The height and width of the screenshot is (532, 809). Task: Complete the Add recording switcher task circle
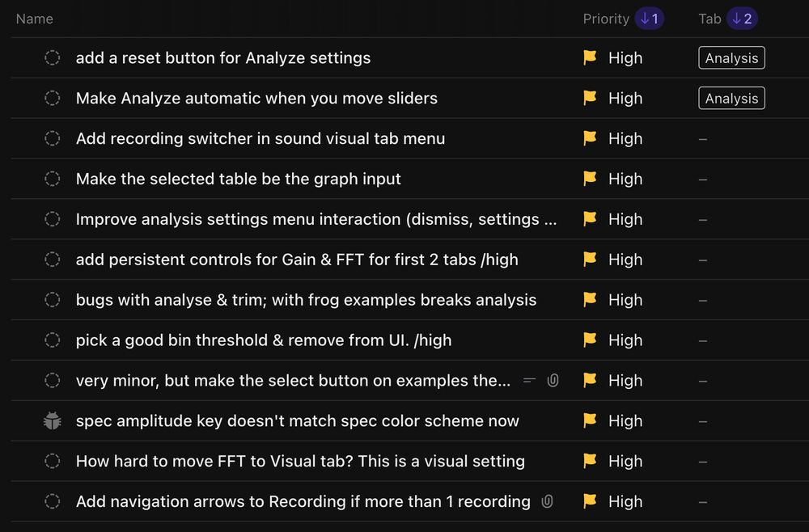pos(52,138)
